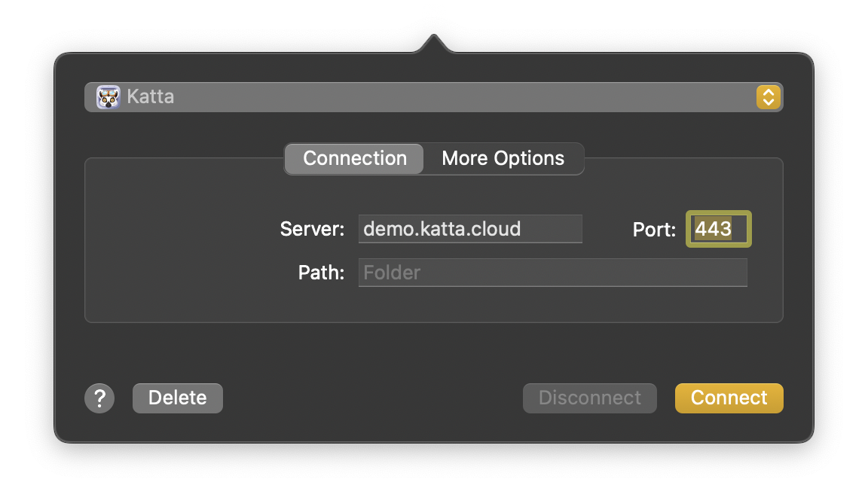Switch to the More Options tab

tap(503, 159)
